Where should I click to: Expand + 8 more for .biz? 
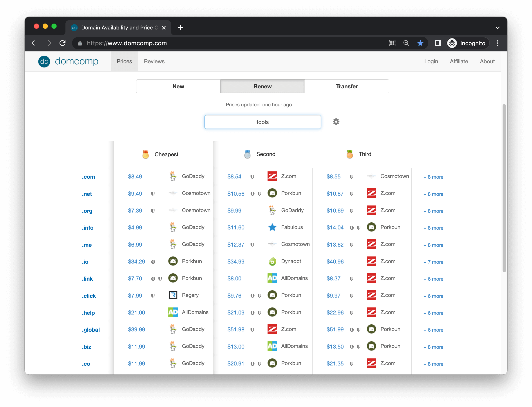(433, 347)
